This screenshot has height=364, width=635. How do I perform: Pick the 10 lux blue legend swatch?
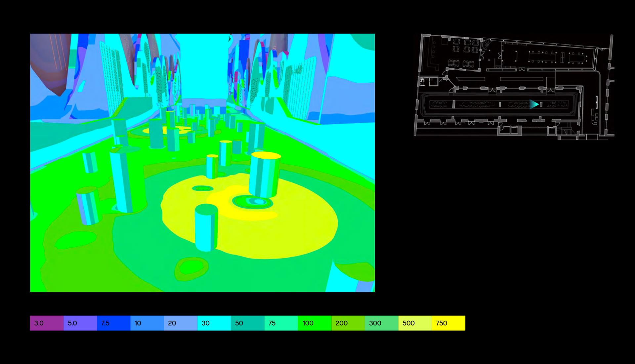click(x=147, y=323)
